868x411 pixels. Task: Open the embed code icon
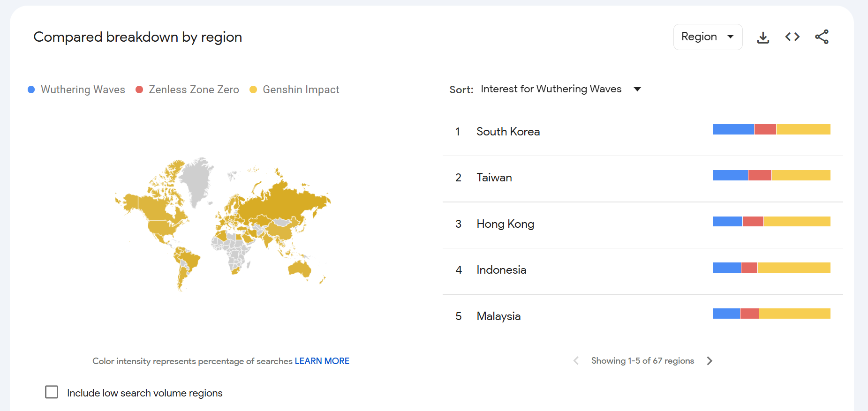click(x=792, y=37)
